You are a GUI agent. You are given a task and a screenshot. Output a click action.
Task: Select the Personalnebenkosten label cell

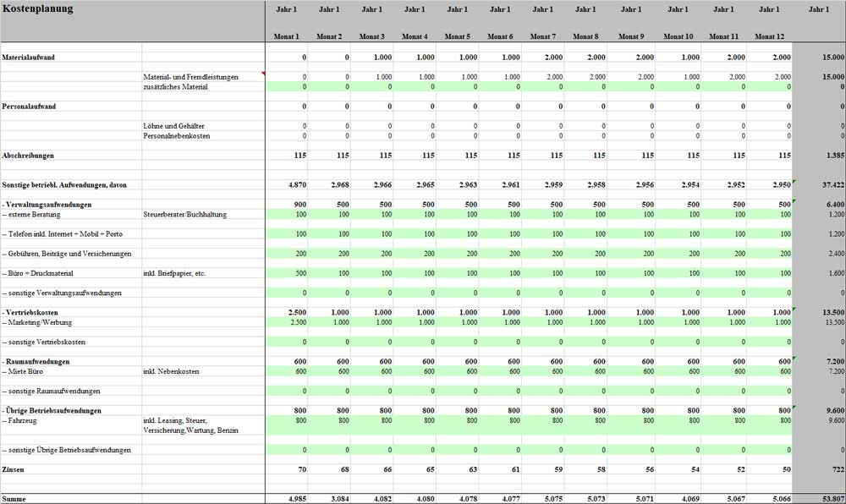177,136
